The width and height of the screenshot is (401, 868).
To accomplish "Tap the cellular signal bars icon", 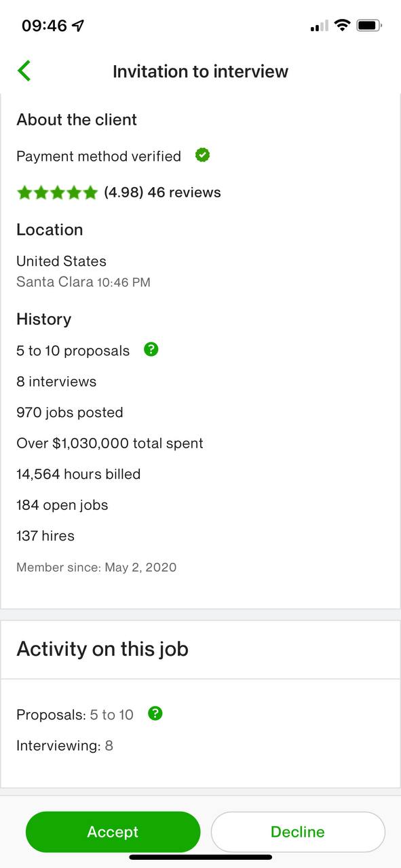I will [x=319, y=26].
